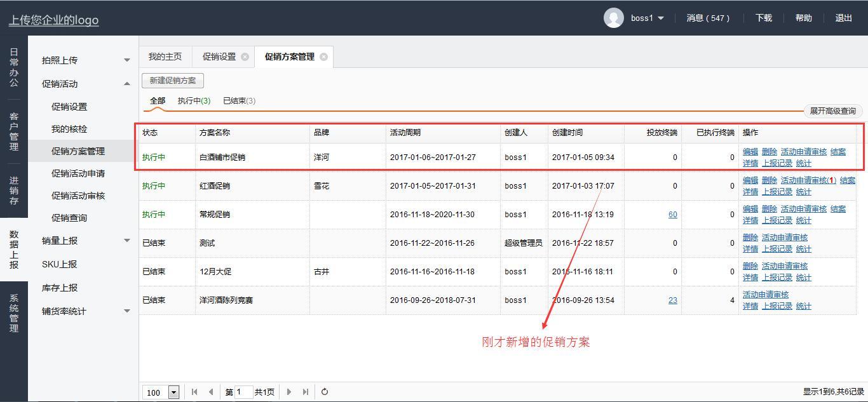
Task: Open 编辑 link for 白酒铺市促销
Action: coord(750,152)
